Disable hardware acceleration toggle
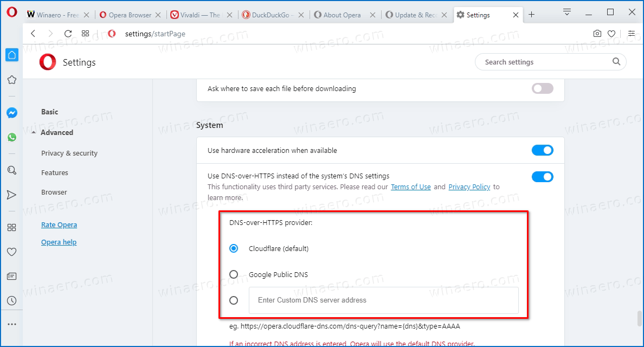Viewport: 644px width, 347px height. click(x=542, y=150)
